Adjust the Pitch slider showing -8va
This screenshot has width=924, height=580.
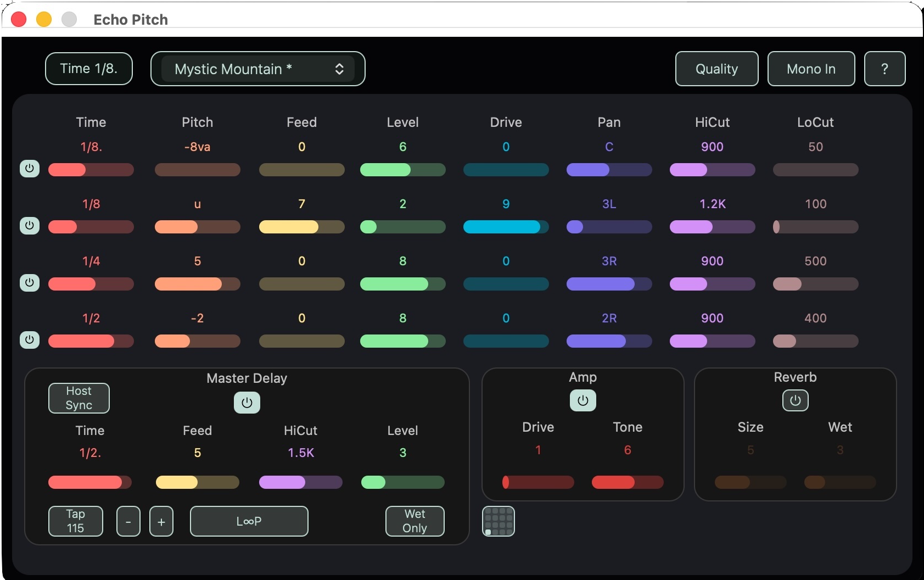click(x=198, y=170)
